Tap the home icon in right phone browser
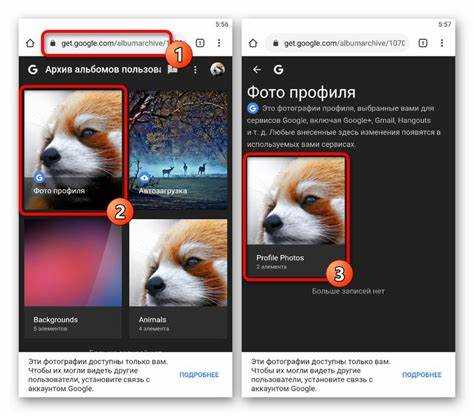474x416 pixels. coord(253,43)
